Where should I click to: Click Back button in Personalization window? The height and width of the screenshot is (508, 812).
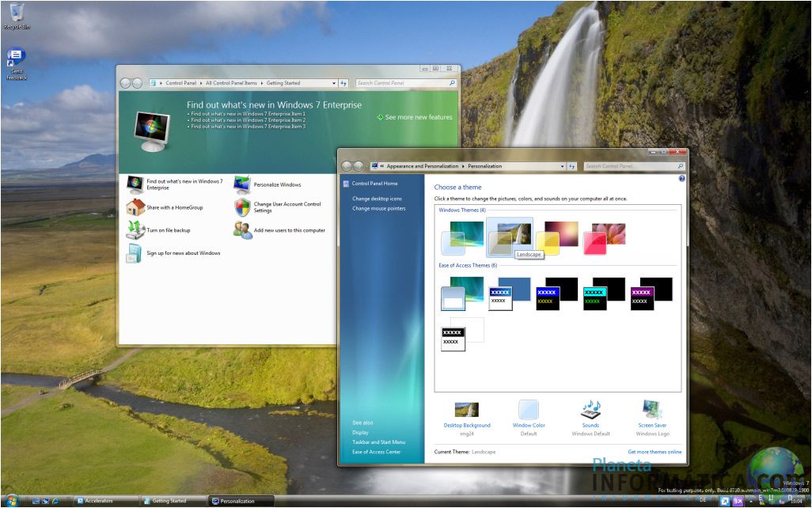(x=347, y=166)
